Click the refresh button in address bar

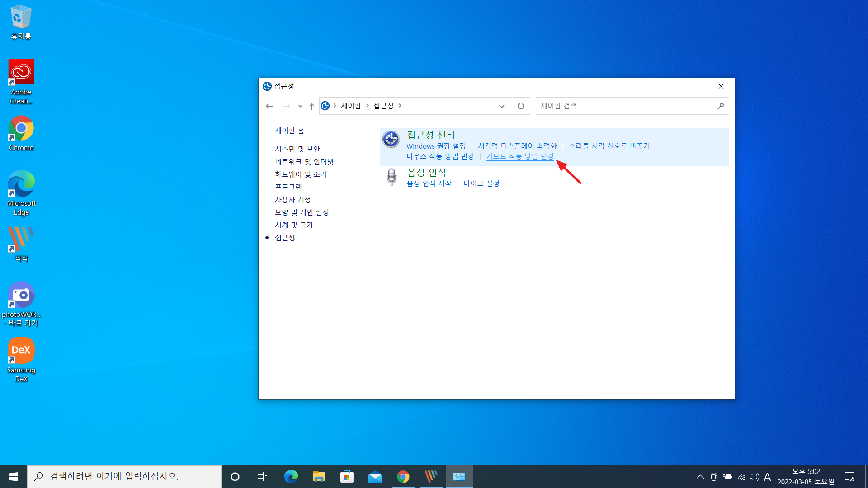pyautogui.click(x=520, y=106)
